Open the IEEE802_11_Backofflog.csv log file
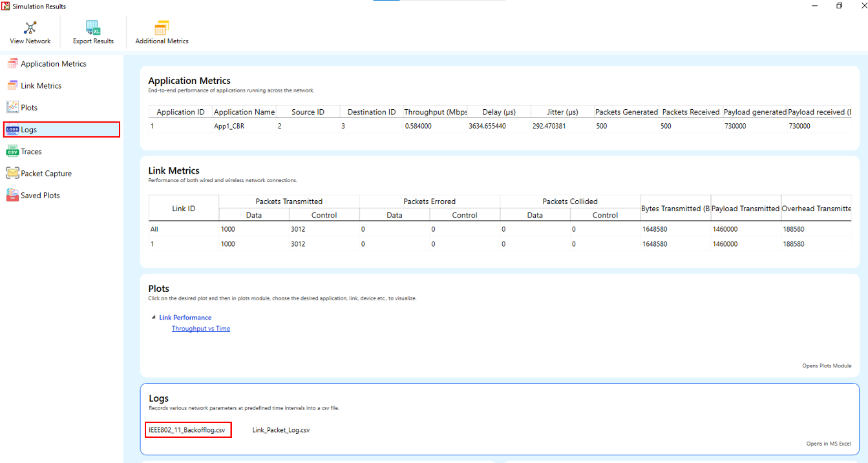 [187, 430]
